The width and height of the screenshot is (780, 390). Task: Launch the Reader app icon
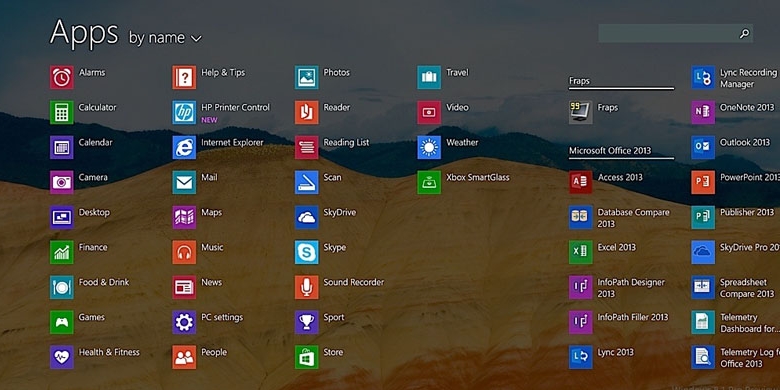click(x=306, y=112)
